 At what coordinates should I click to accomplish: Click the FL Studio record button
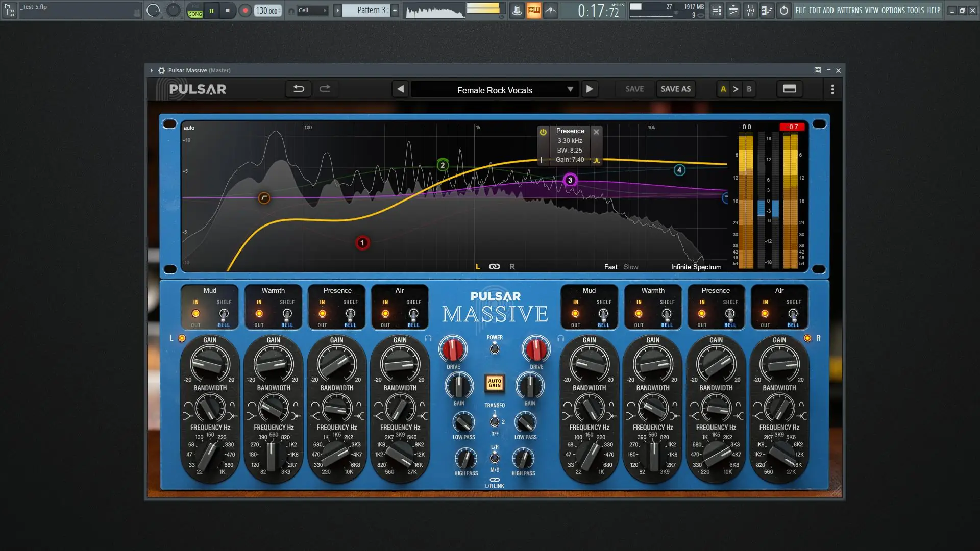coord(245,10)
